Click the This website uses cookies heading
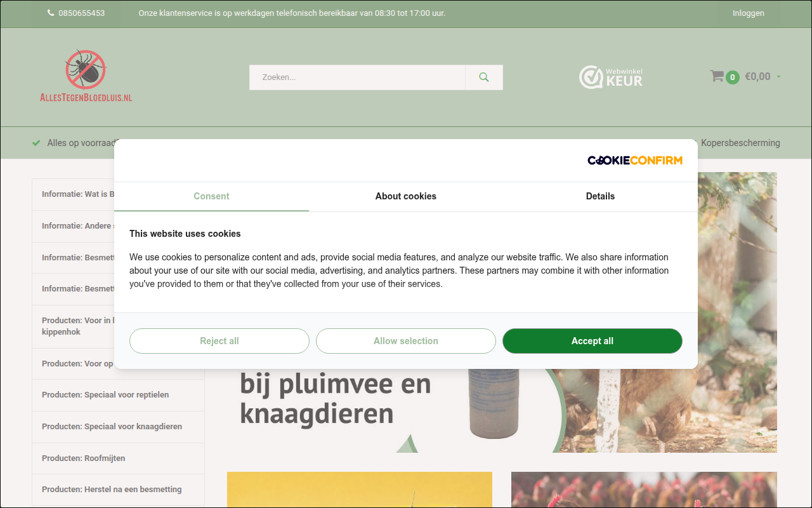 tap(185, 234)
